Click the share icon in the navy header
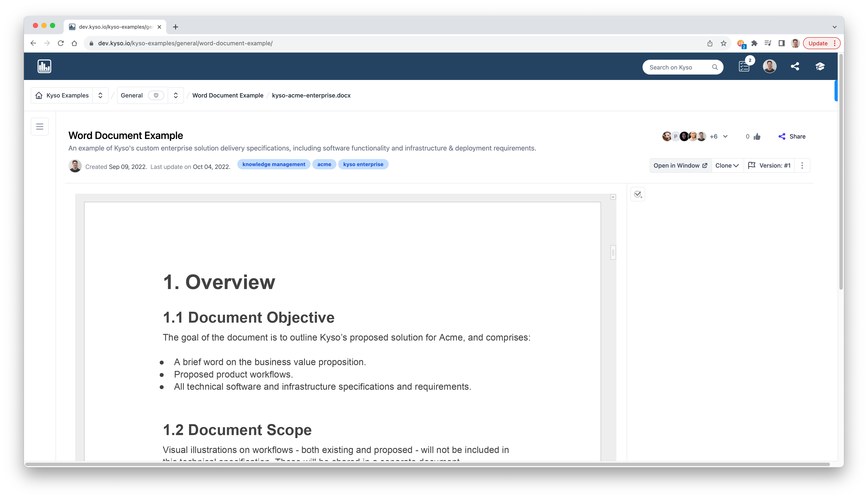 [795, 66]
